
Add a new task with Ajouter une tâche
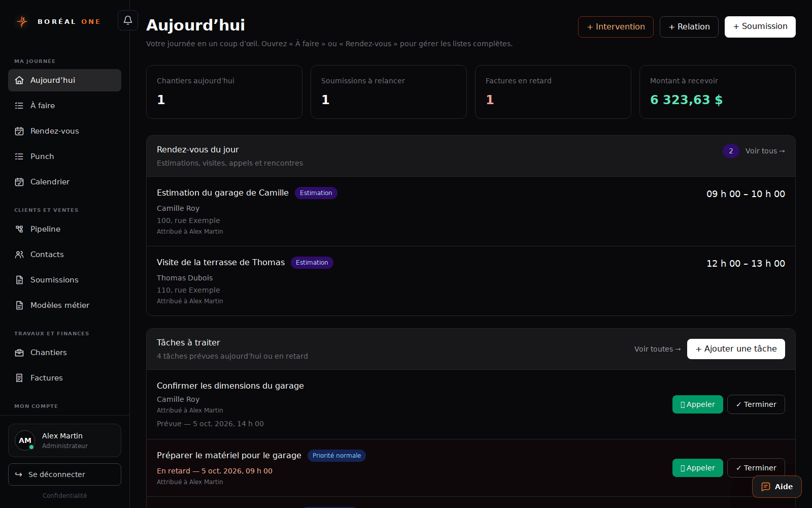pyautogui.click(x=736, y=349)
